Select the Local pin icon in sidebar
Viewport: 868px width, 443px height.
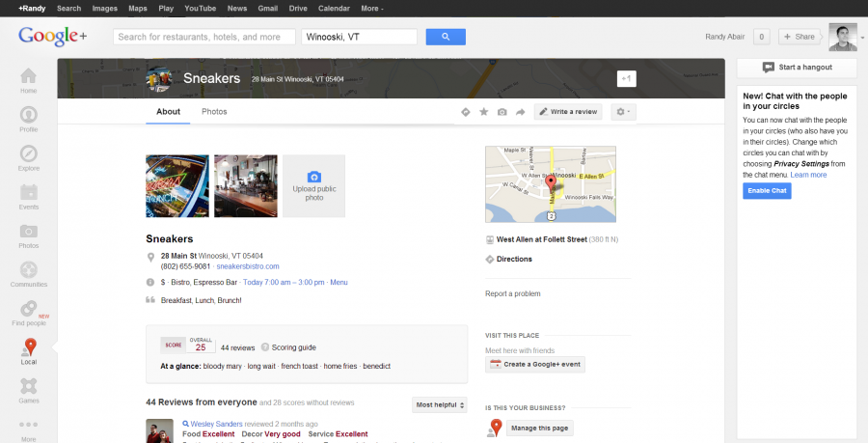30,347
